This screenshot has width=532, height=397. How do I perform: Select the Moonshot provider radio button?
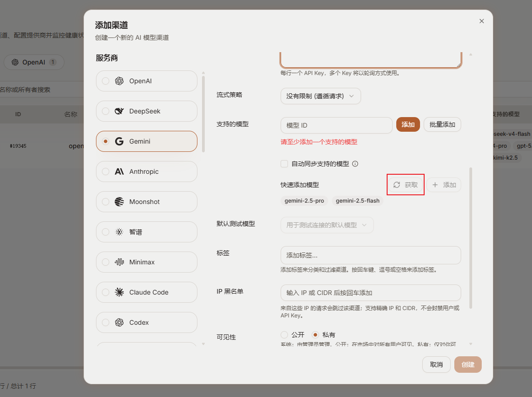click(x=106, y=202)
